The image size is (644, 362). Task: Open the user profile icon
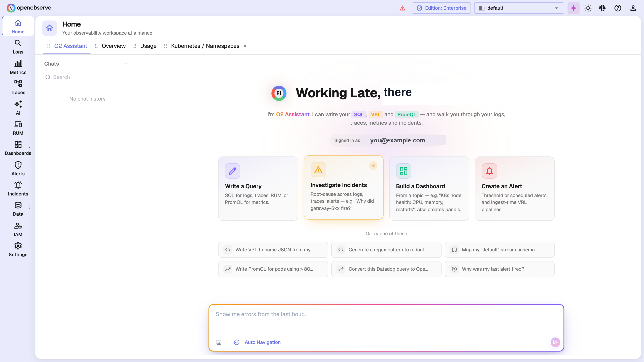[x=633, y=8]
